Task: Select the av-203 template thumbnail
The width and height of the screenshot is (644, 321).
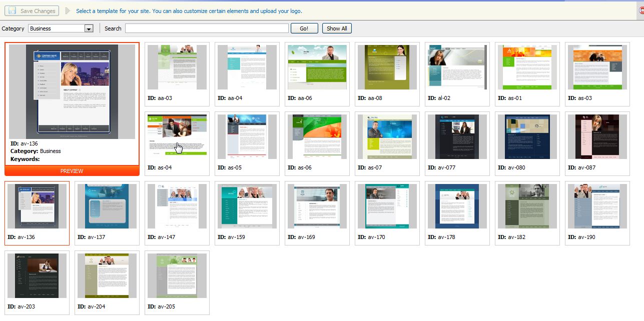Action: [37, 276]
